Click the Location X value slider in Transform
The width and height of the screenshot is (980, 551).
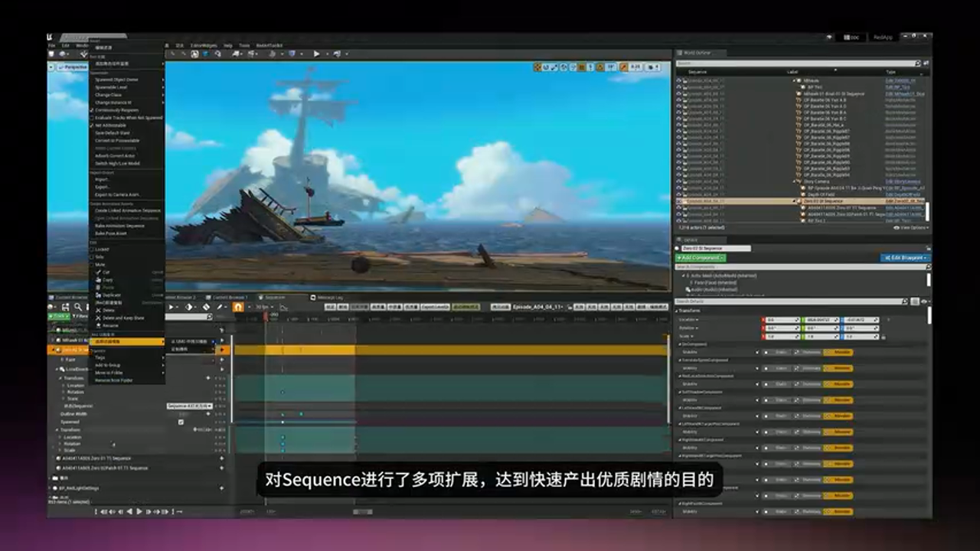click(x=782, y=319)
